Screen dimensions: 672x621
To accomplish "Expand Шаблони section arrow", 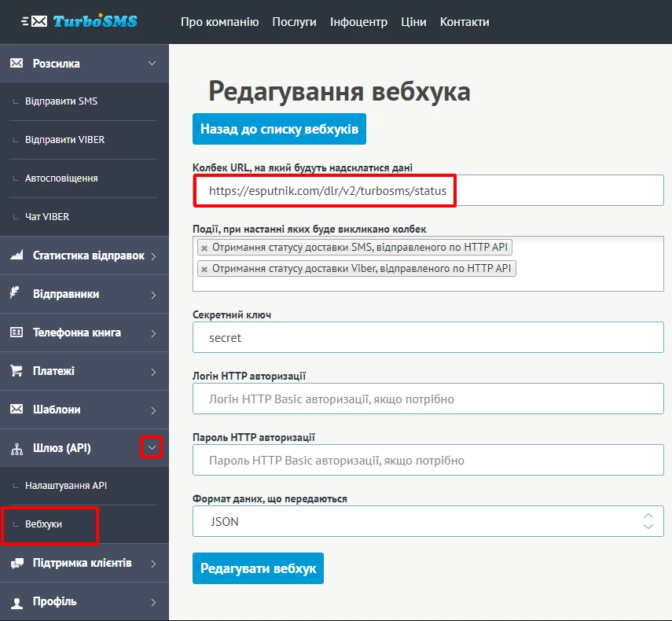I will pos(153,410).
